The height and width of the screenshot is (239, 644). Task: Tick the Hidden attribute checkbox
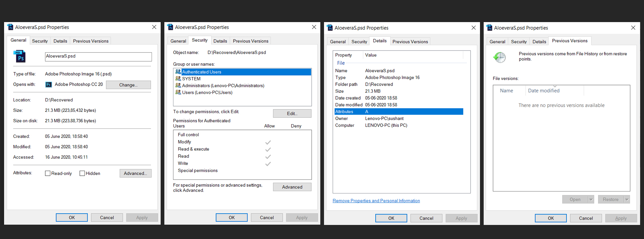82,173
